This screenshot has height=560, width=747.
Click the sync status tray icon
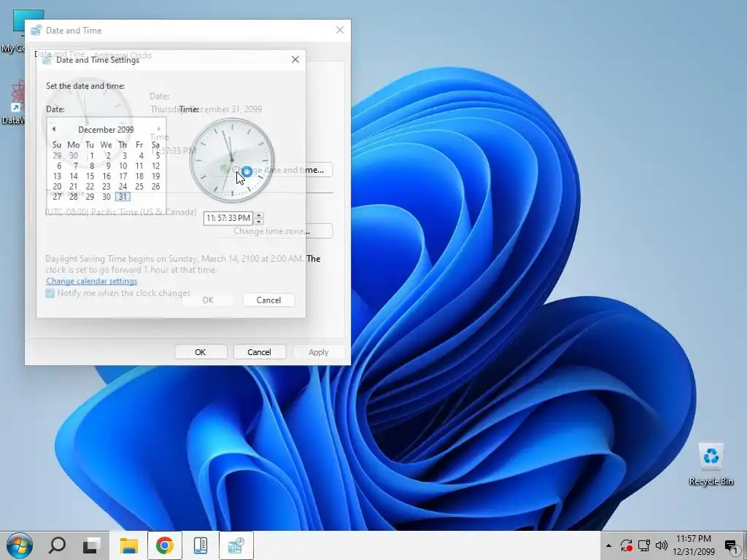627,545
